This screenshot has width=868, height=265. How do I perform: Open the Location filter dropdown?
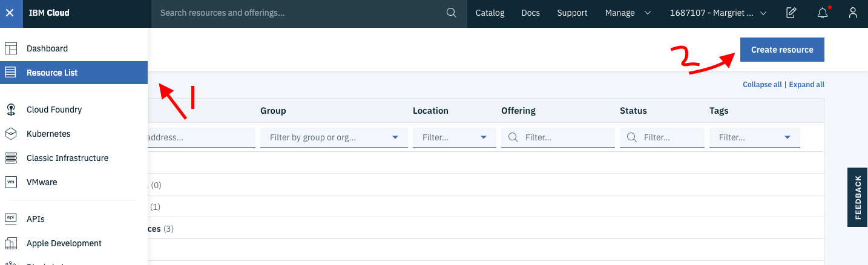point(455,137)
